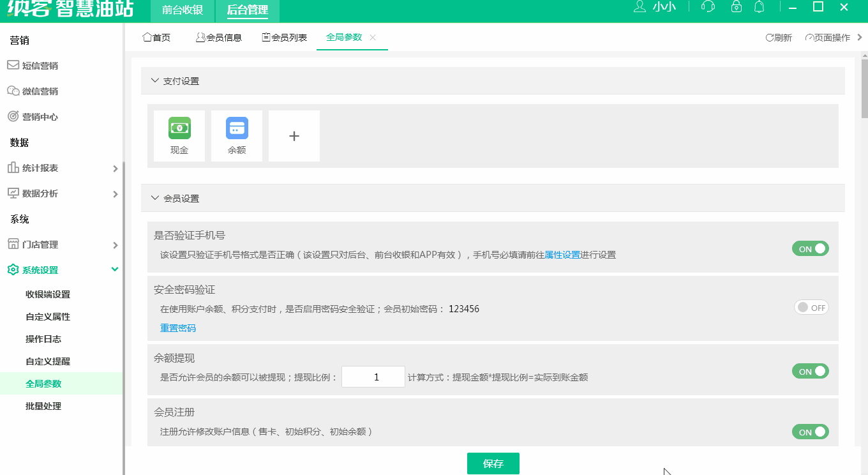This screenshot has height=475, width=868.
Task: Turn off the 余额提现 switch
Action: (x=810, y=371)
